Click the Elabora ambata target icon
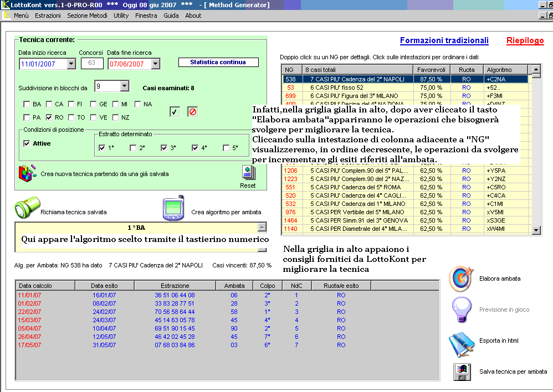553x392 pixels. tap(460, 278)
